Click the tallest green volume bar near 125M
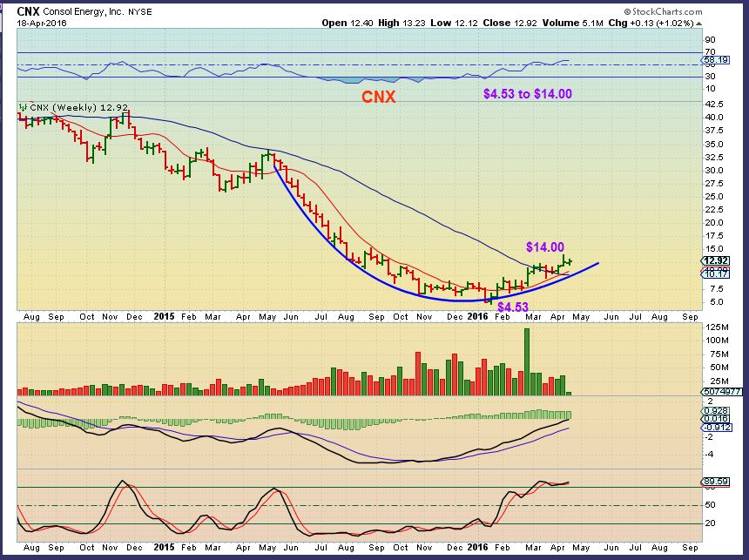Screen dimensions: 749x560 pyautogui.click(x=527, y=361)
